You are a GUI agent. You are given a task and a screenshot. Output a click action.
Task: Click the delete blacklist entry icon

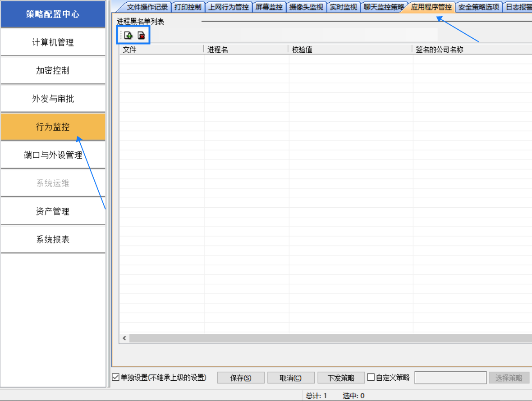(x=141, y=36)
